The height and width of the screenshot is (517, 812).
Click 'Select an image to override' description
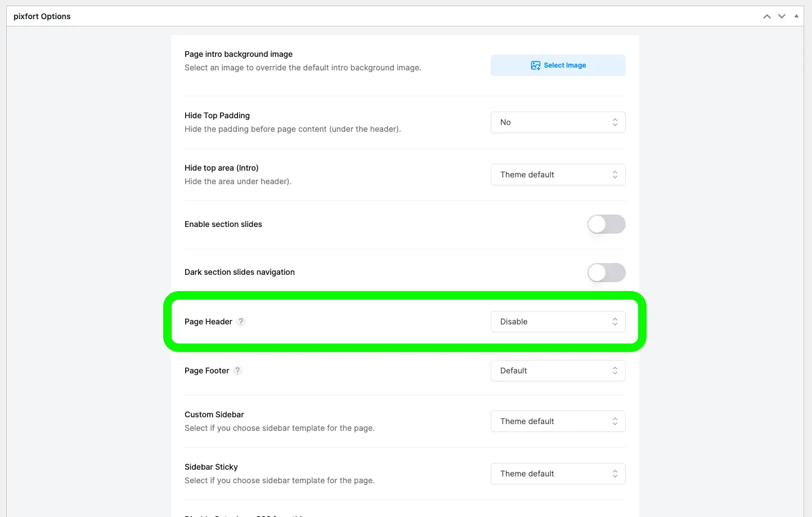point(303,68)
